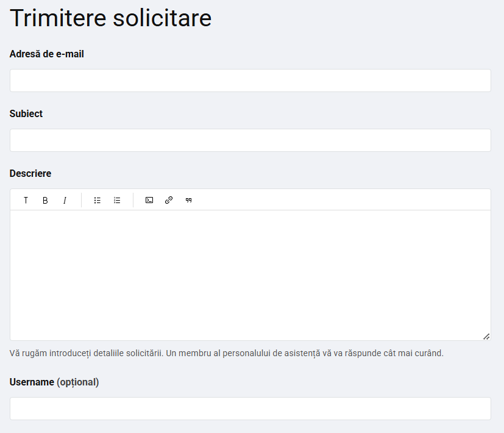The image size is (504, 433).
Task: Insert a bulleted list in the description
Action: tap(98, 201)
